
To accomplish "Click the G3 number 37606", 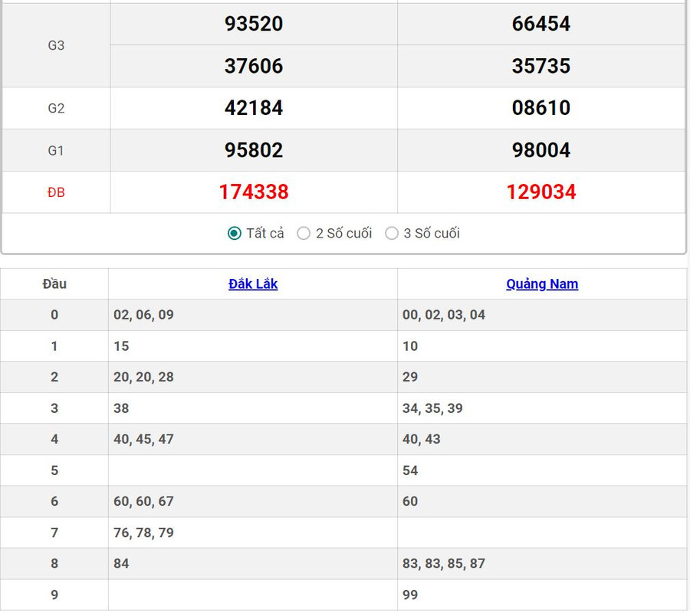I will coord(254,66).
